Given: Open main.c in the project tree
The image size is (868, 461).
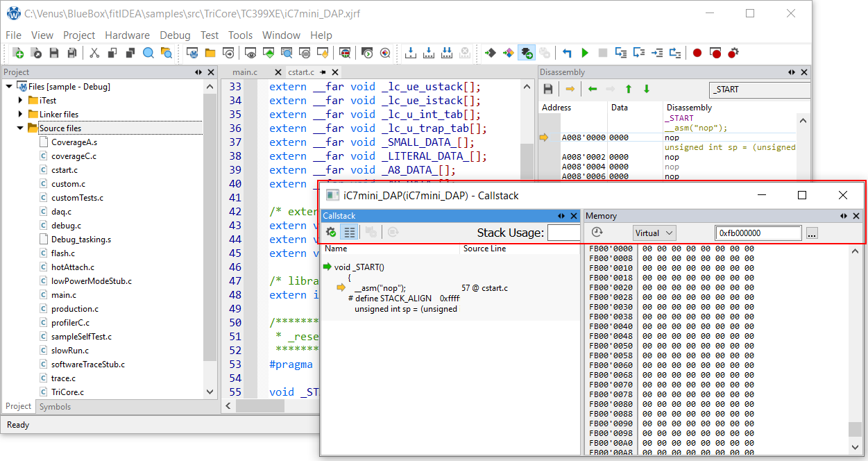Looking at the screenshot, I should (63, 295).
